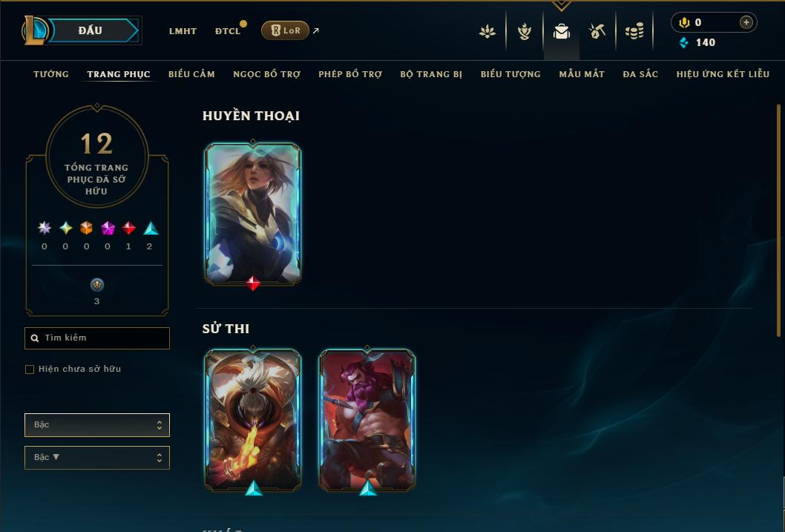Open the LoR external link button
Screen dimensions: 785x532
[285, 30]
